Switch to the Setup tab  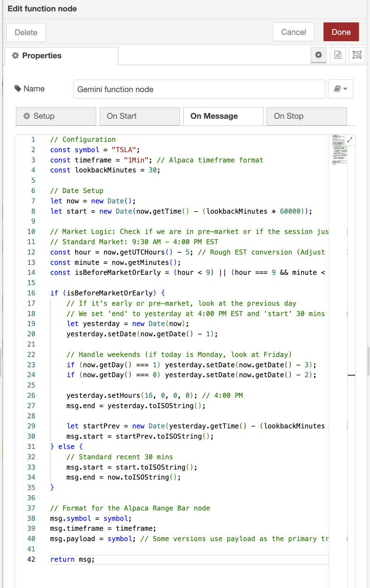point(56,116)
